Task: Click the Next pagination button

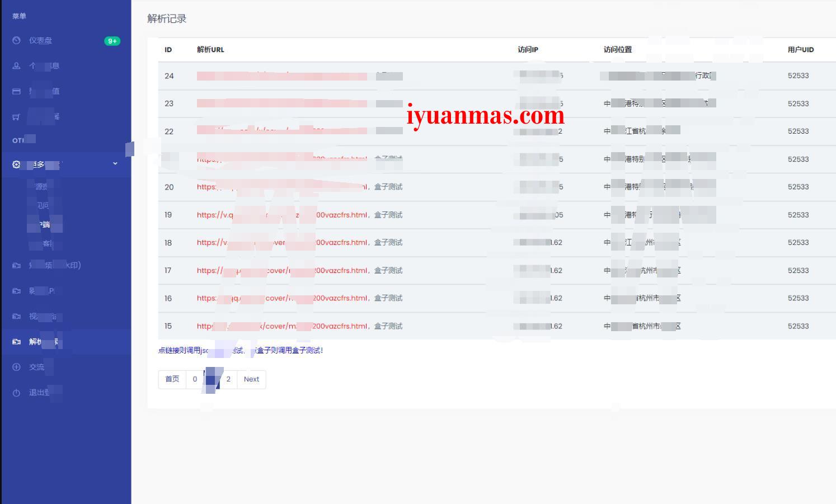Action: coord(251,379)
